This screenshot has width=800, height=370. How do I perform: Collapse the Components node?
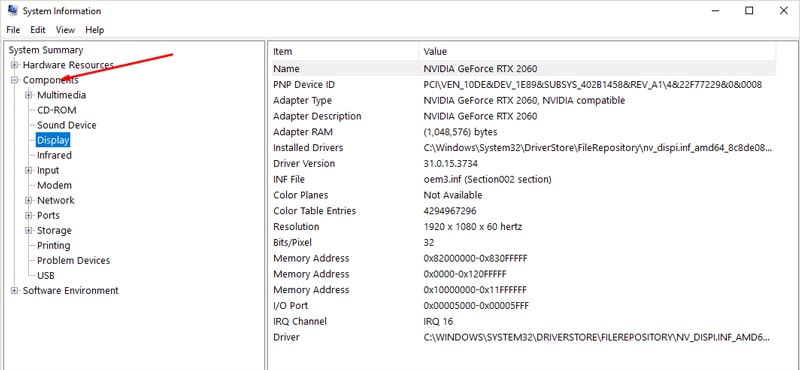[x=15, y=80]
